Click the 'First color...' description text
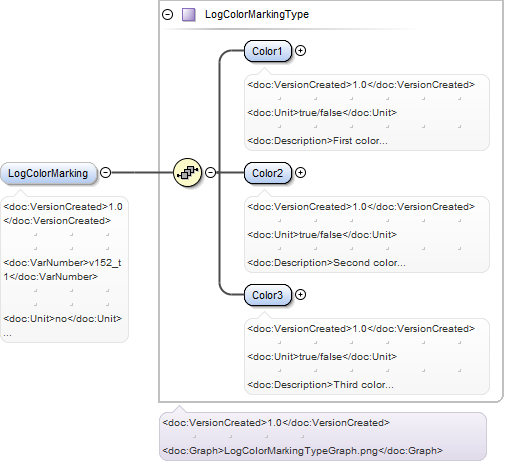This screenshot has width=505, height=464. [x=317, y=141]
